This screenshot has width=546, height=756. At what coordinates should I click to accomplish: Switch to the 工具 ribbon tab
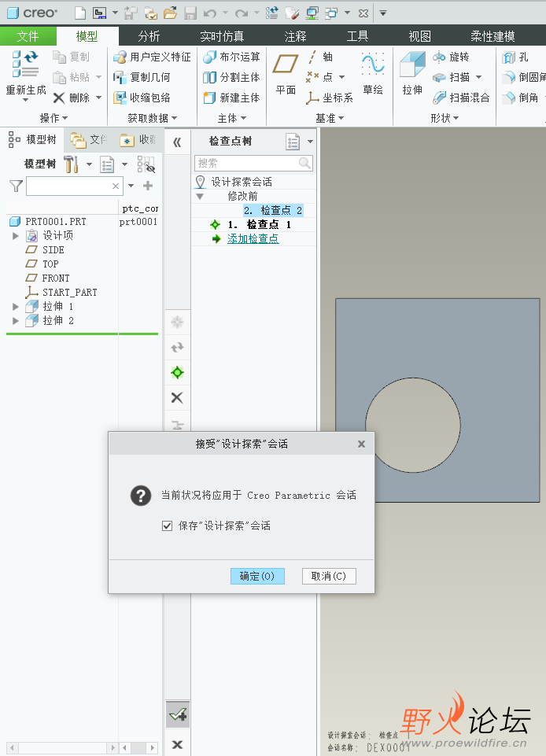tap(357, 36)
